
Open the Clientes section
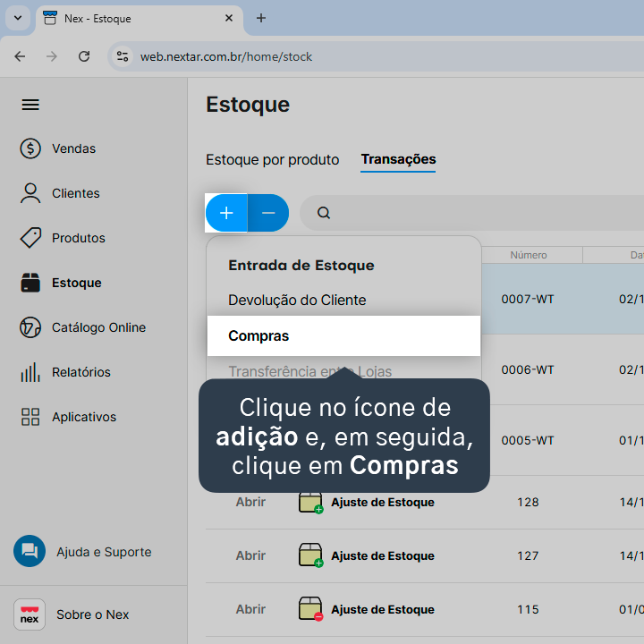75,193
